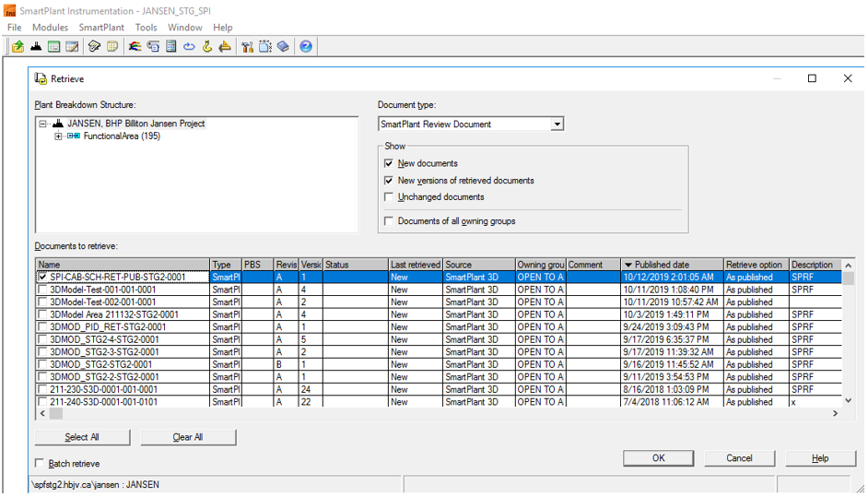This screenshot has width=868, height=497.
Task: Open the Tools menu
Action: 146,28
